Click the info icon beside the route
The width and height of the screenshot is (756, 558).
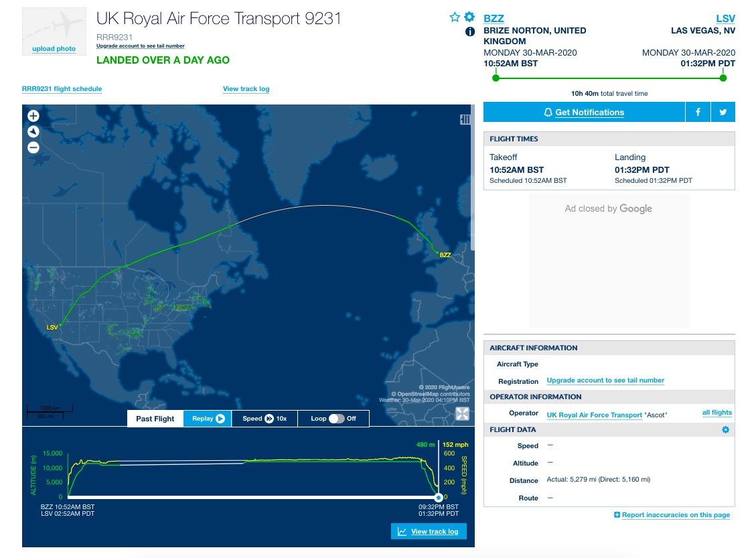(469, 31)
